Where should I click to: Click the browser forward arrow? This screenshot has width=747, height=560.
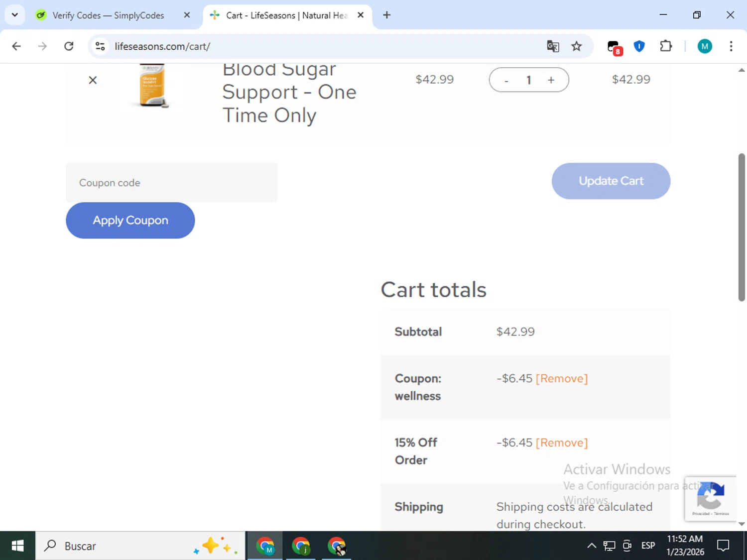click(42, 46)
